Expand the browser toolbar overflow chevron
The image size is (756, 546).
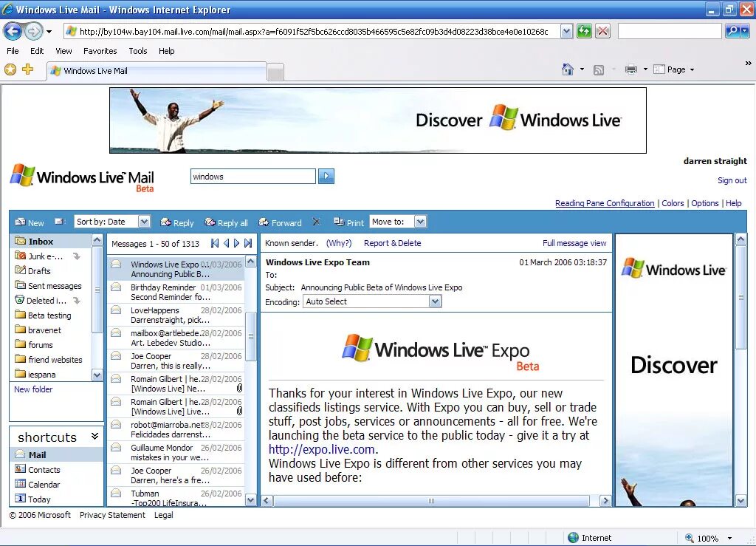[749, 64]
